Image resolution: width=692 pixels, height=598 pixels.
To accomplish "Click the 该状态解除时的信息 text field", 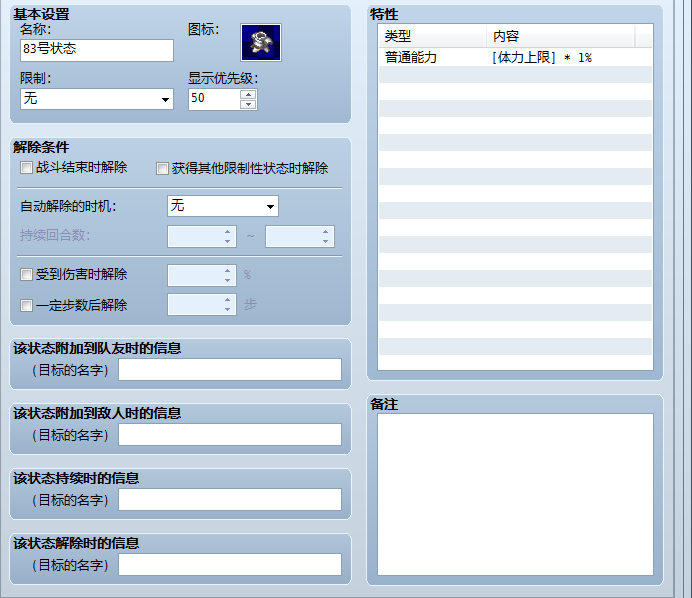I will tap(230, 564).
